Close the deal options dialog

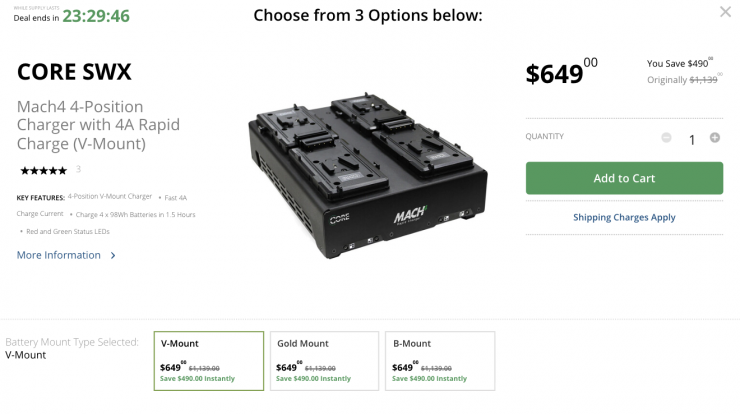coord(725,12)
